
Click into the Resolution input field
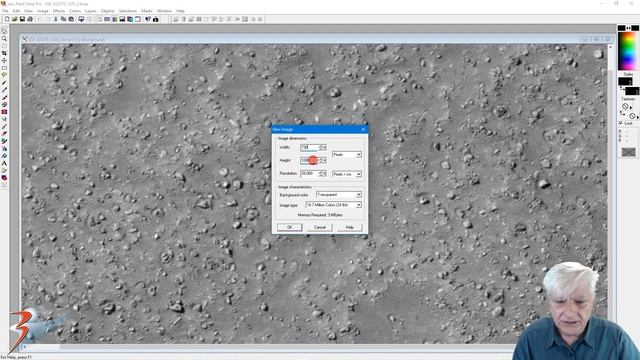[x=309, y=173]
